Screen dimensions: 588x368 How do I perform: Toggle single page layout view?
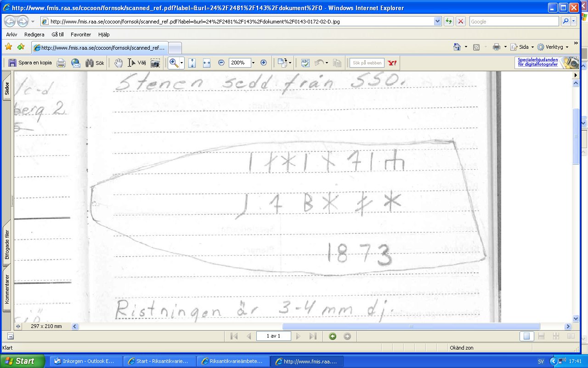pyautogui.click(x=528, y=336)
